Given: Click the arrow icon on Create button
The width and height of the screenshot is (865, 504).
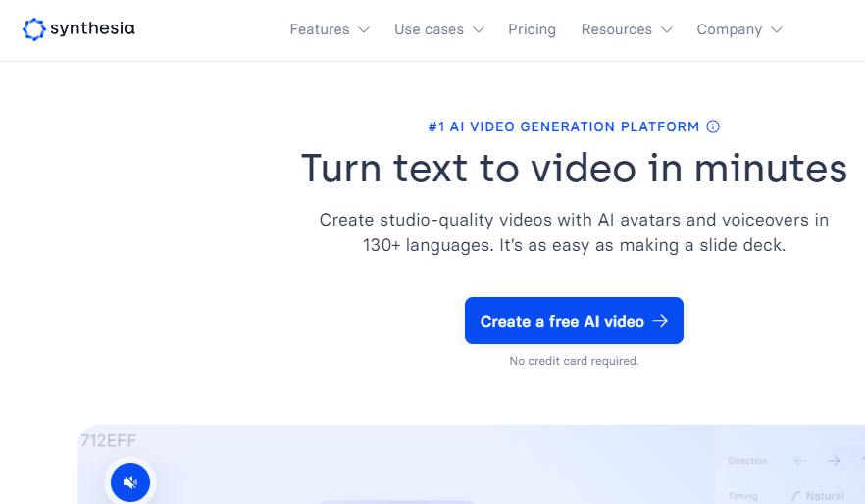Looking at the screenshot, I should (x=660, y=321).
